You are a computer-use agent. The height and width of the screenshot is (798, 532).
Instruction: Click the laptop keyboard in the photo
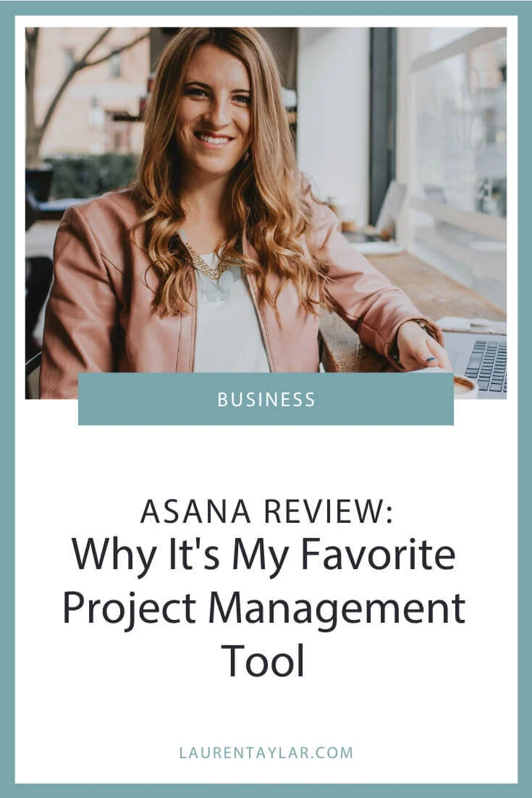(x=486, y=365)
